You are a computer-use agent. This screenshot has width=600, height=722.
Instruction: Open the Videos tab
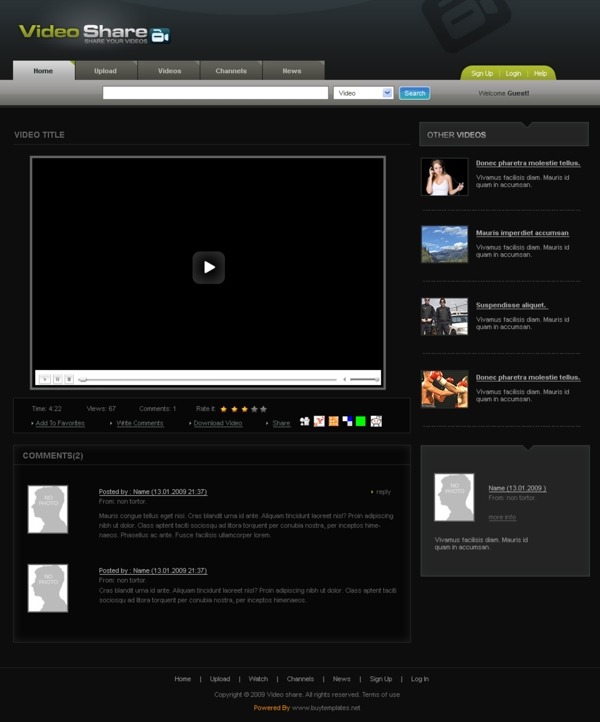coord(169,71)
